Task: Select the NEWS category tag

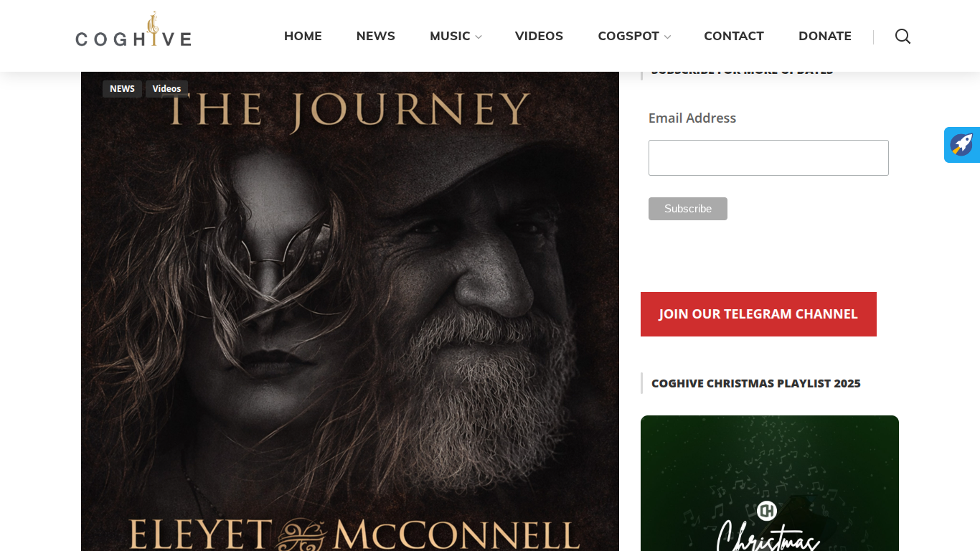Action: 122,89
